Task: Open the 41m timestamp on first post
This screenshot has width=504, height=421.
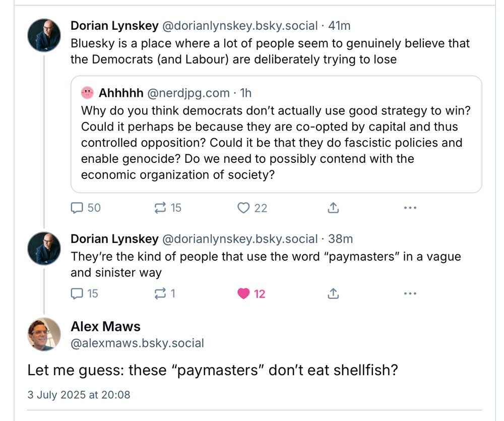Action: point(340,26)
